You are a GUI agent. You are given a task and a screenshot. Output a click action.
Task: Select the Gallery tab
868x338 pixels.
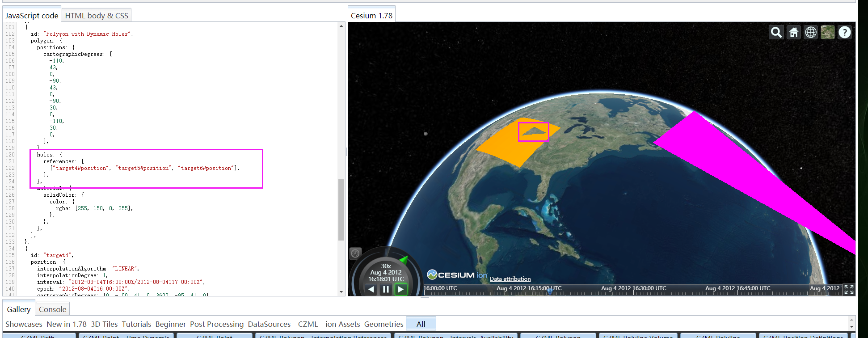click(x=19, y=309)
